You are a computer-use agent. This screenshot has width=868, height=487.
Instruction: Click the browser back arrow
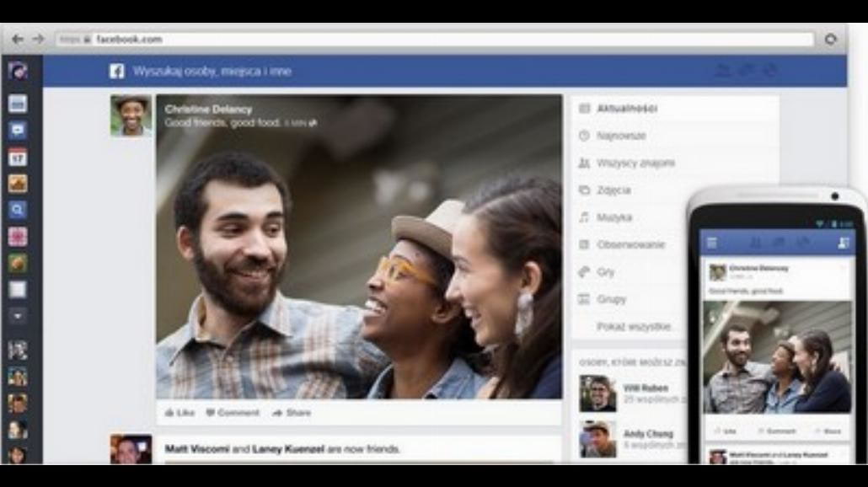pyautogui.click(x=18, y=40)
